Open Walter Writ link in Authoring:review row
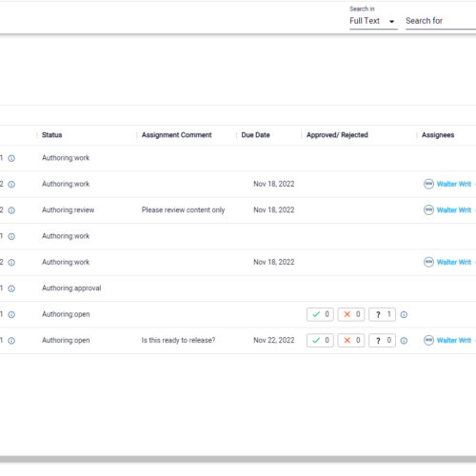 click(x=454, y=210)
